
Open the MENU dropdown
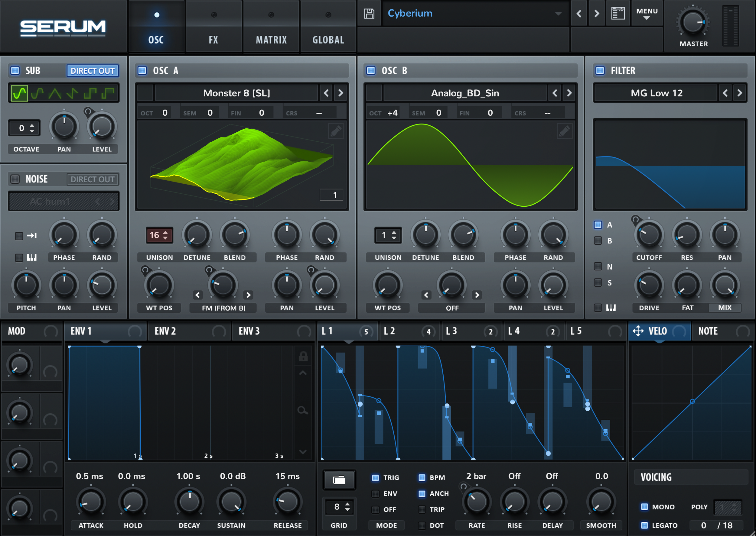pyautogui.click(x=647, y=14)
